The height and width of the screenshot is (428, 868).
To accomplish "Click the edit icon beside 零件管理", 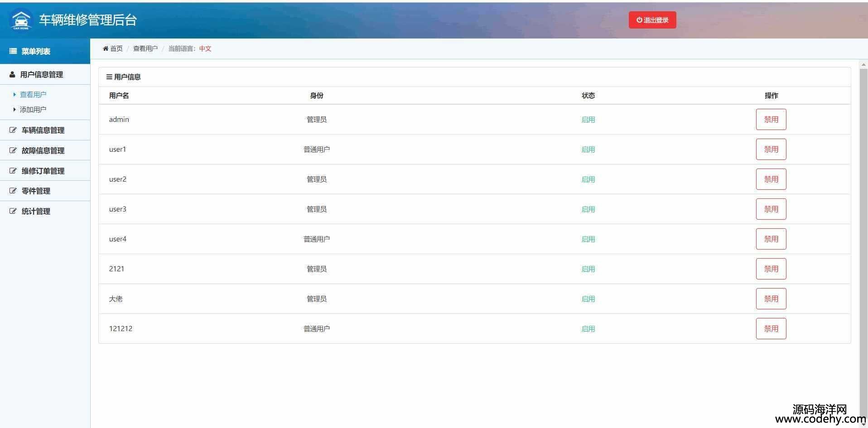I will pyautogui.click(x=13, y=191).
